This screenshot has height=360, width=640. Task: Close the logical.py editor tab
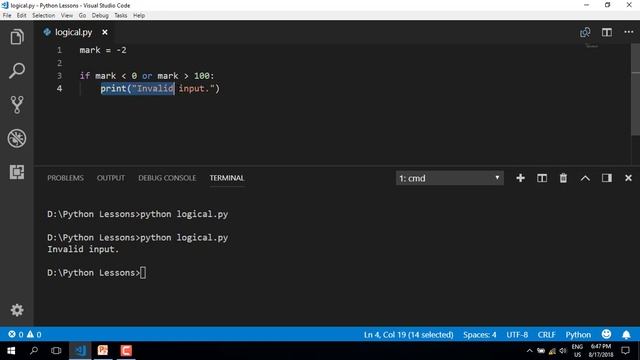coord(105,32)
